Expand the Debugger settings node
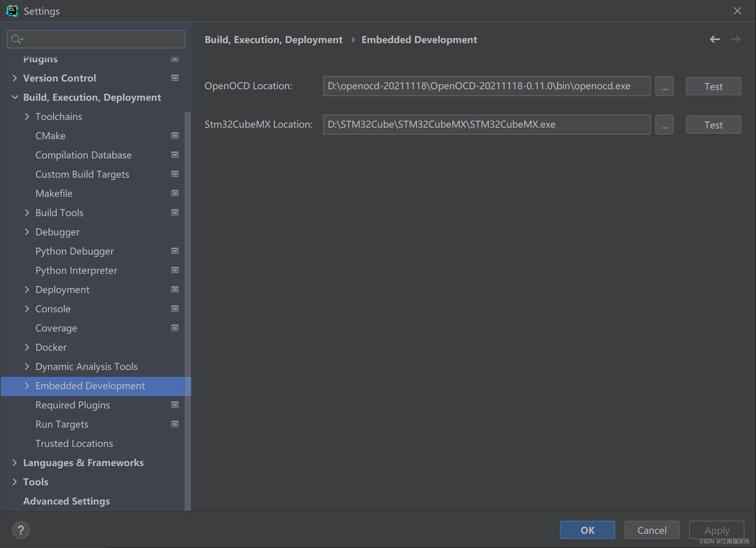 tap(27, 232)
